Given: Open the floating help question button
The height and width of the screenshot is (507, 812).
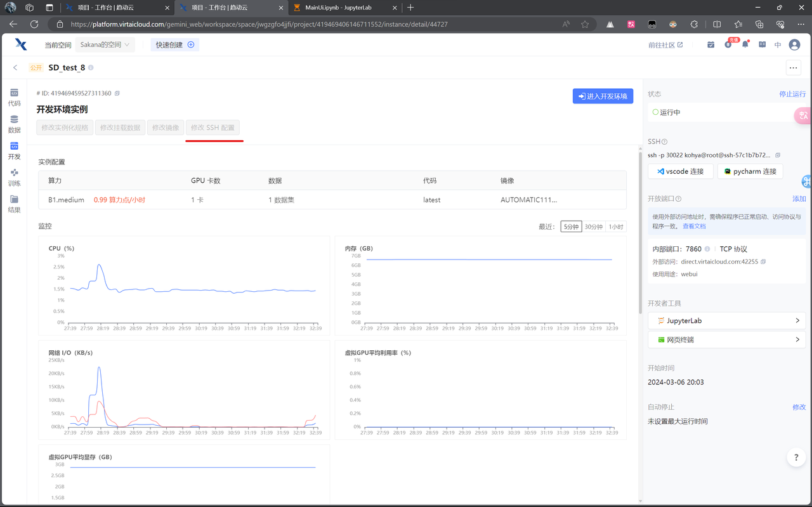Looking at the screenshot, I should [796, 457].
